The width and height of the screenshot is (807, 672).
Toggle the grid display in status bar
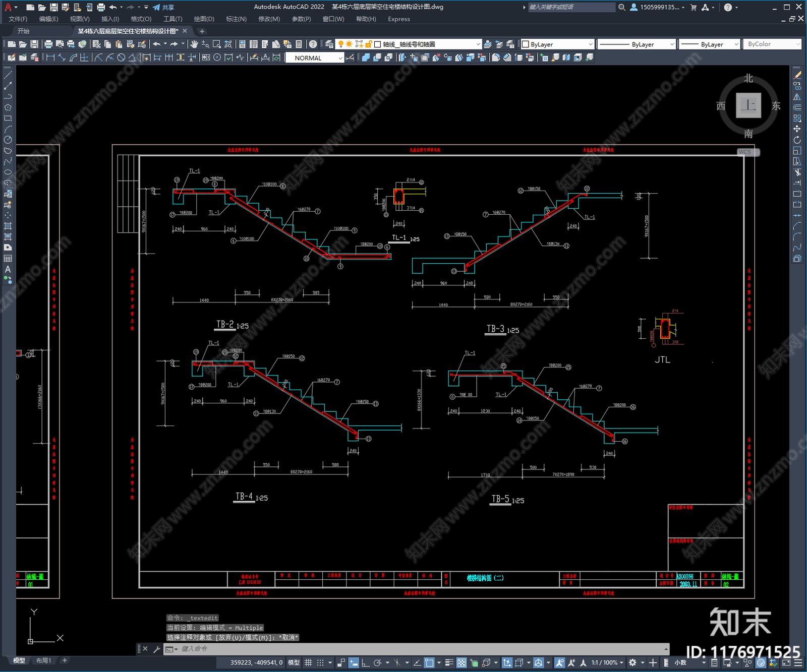[x=308, y=662]
